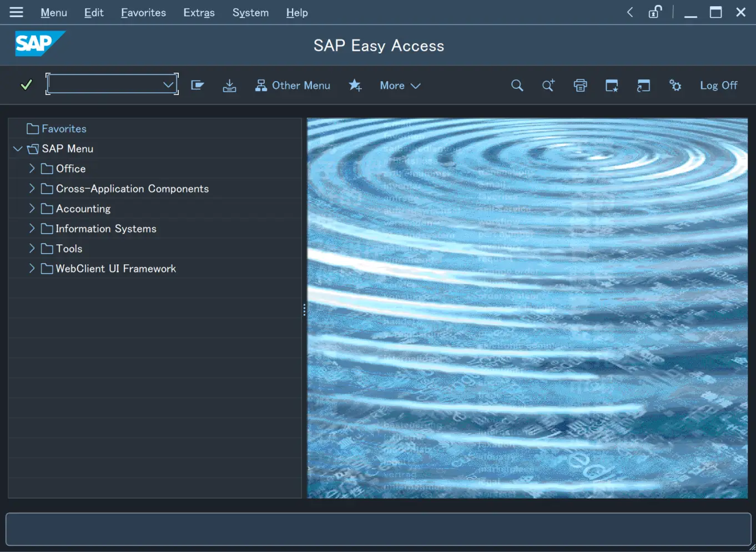Click the Other Menu button
Image resolution: width=756 pixels, height=552 pixels.
pos(293,85)
